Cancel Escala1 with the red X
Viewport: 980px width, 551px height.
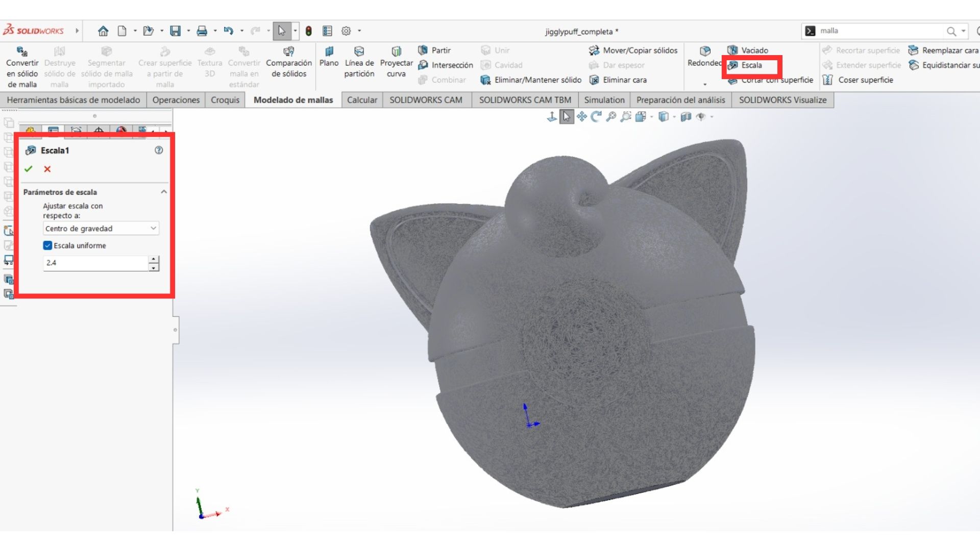click(x=47, y=169)
